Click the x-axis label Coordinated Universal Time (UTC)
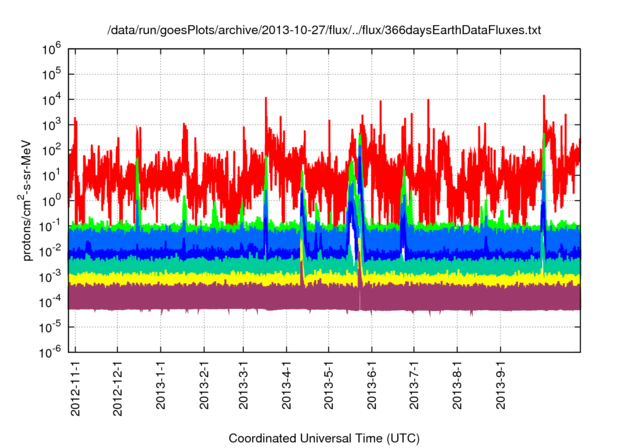The image size is (640, 448). [x=324, y=438]
